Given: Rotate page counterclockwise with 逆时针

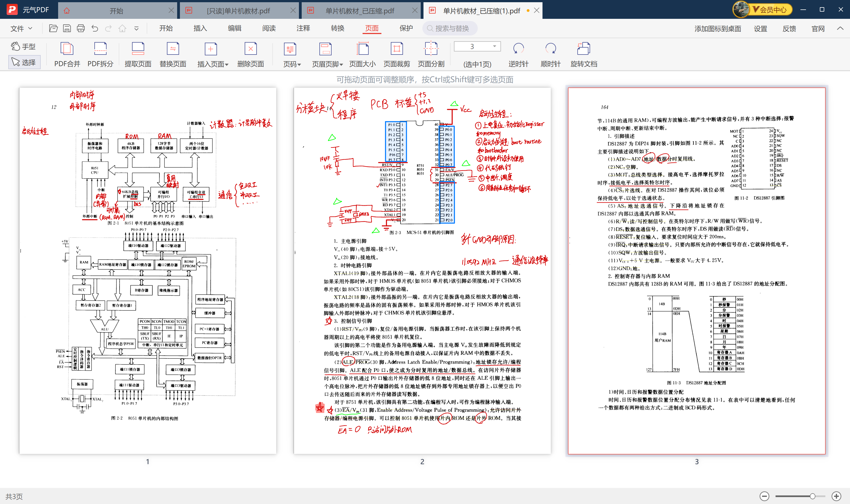Looking at the screenshot, I should coord(518,55).
